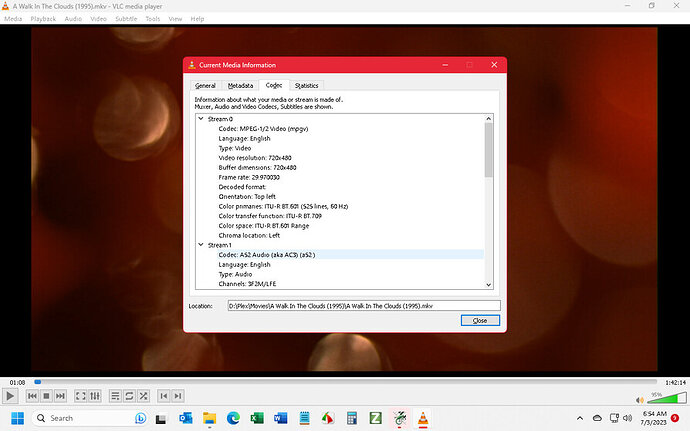Toggle loop mode icon
This screenshot has width=690, height=431.
tap(129, 396)
